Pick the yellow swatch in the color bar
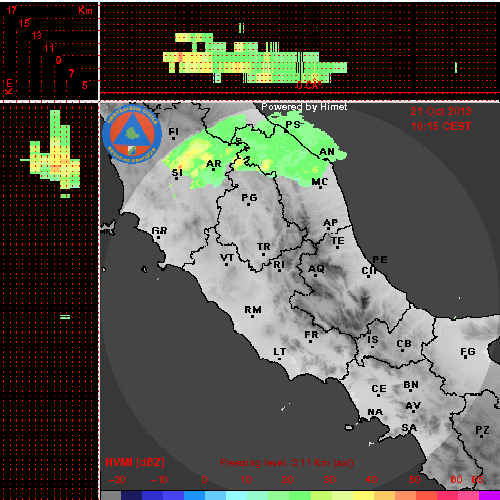 [363, 496]
